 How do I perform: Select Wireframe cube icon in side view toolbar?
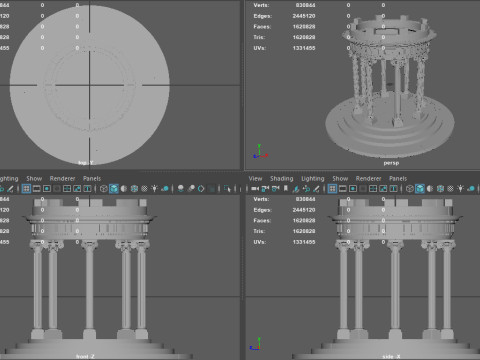tap(410, 189)
